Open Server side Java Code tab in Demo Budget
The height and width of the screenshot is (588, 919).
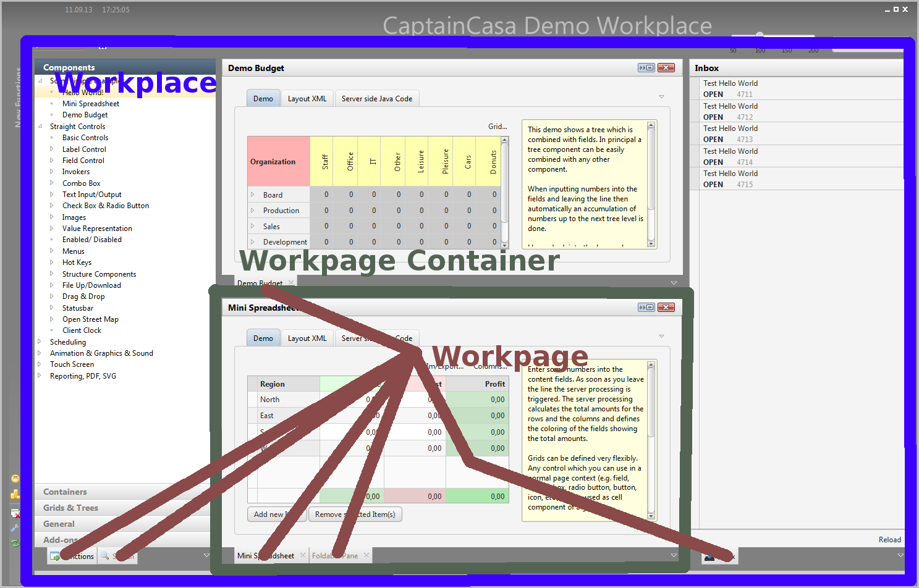tap(376, 99)
